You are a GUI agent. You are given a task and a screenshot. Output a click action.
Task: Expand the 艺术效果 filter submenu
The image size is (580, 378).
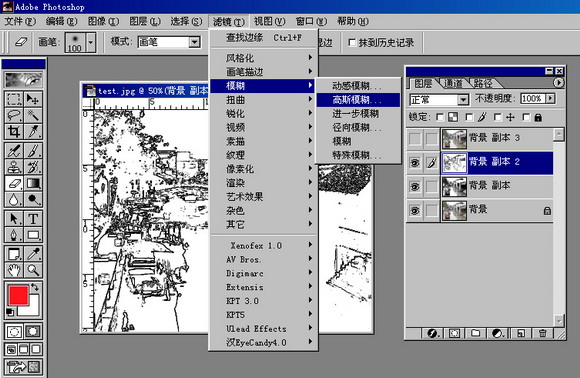coord(264,196)
